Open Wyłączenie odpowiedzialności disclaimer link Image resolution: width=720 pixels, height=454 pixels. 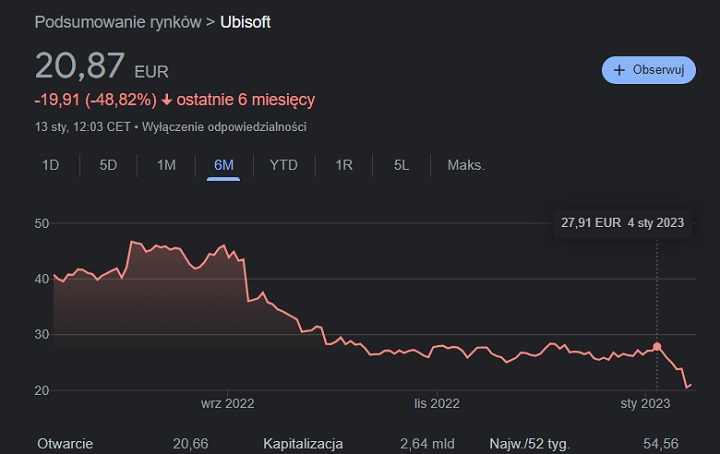pyautogui.click(x=224, y=127)
